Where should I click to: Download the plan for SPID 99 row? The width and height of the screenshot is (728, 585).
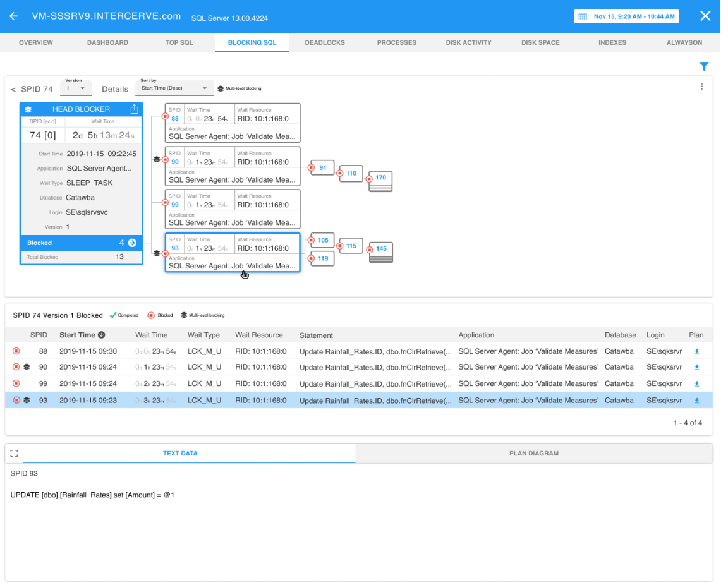pyautogui.click(x=696, y=383)
